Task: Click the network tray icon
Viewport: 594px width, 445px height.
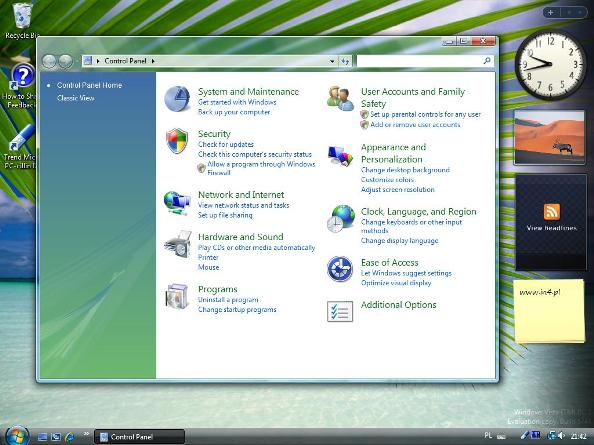Action: tap(552, 436)
